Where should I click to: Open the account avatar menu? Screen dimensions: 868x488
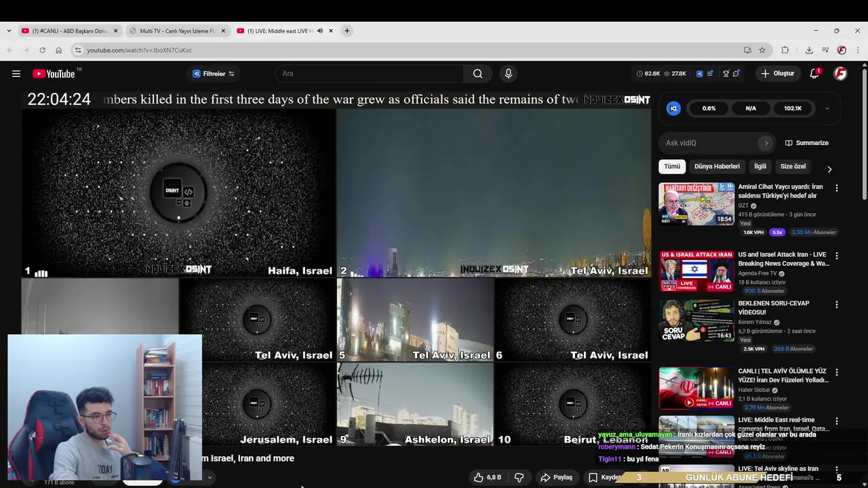840,74
